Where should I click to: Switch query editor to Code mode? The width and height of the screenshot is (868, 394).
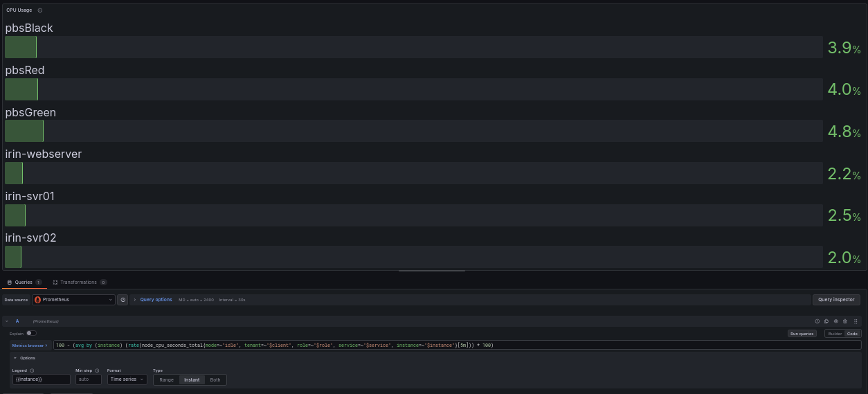point(851,333)
